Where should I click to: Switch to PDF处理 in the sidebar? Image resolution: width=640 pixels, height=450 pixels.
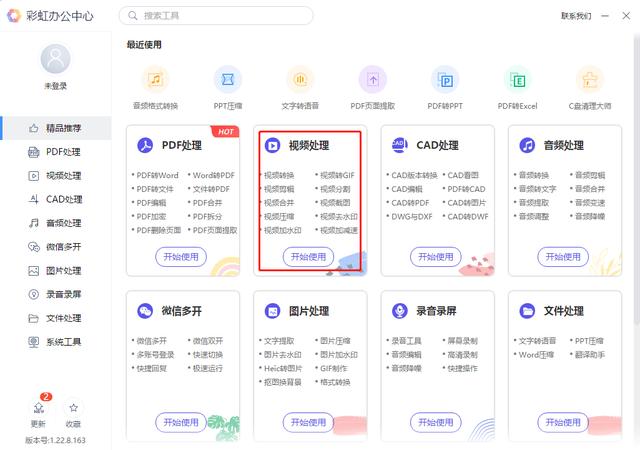point(56,152)
